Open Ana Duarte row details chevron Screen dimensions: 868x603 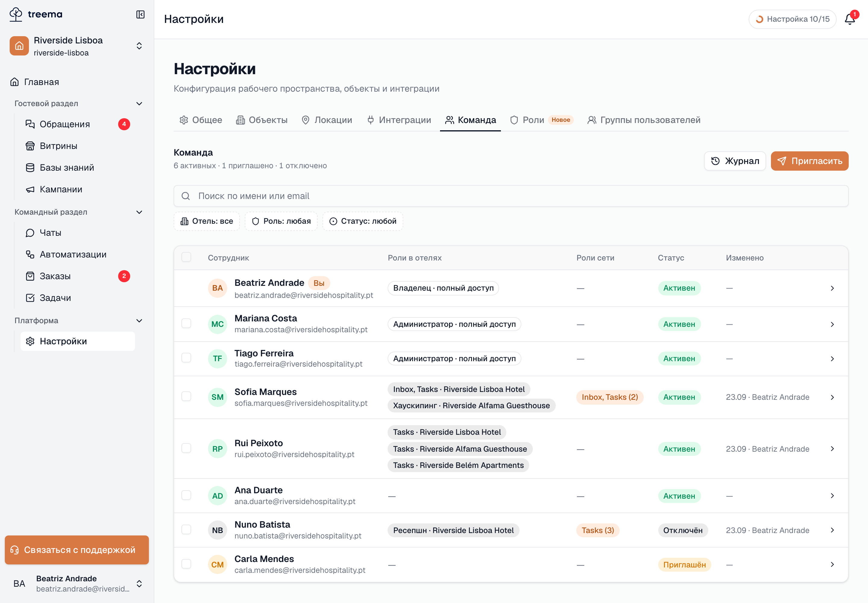[x=832, y=496]
